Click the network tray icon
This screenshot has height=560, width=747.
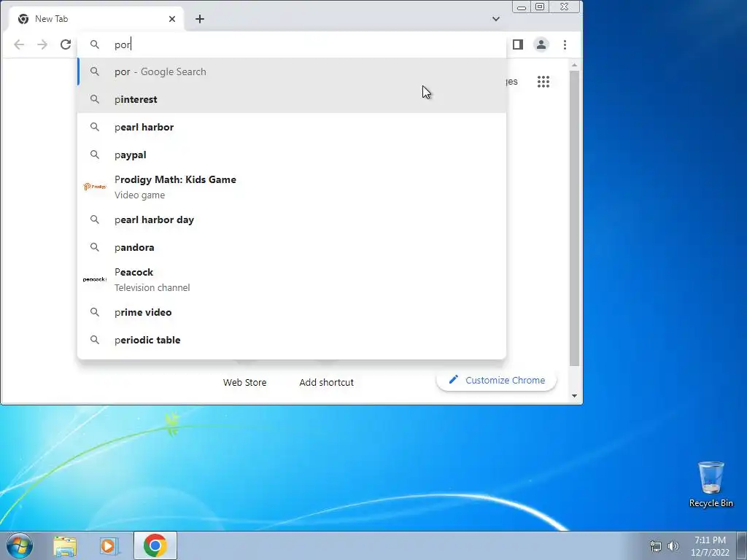pos(656,546)
